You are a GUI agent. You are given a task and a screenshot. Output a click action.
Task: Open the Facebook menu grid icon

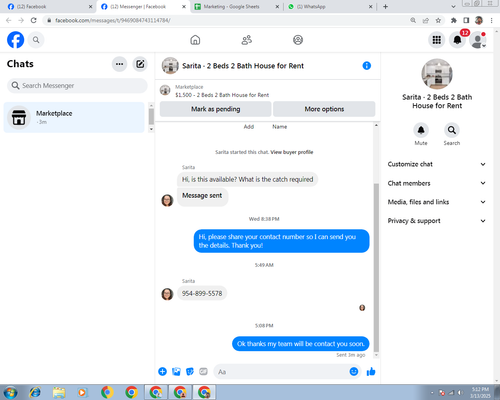click(437, 40)
